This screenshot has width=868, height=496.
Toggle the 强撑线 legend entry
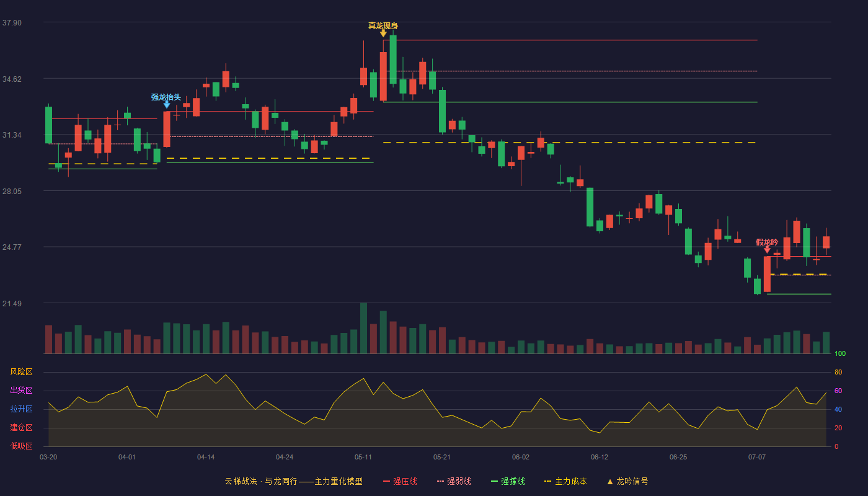pyautogui.click(x=508, y=481)
